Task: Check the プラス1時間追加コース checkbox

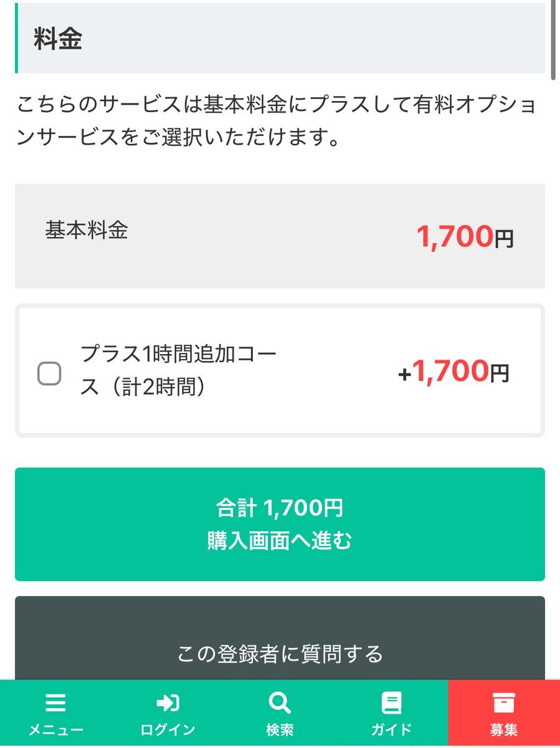Action: click(x=49, y=373)
